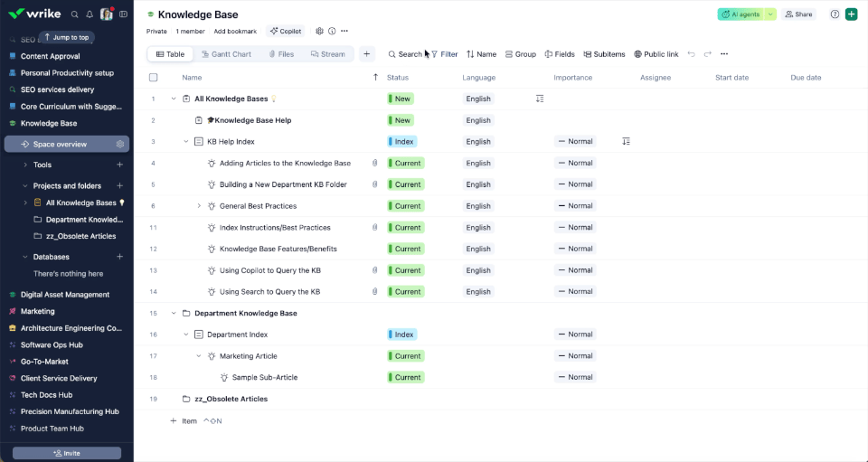Sort by Name in toolbar
Viewport: 868px width, 462px height.
[x=481, y=54]
